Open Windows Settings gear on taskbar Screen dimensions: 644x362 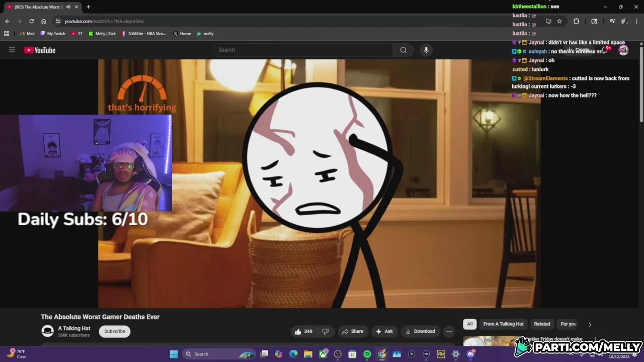[456, 354]
